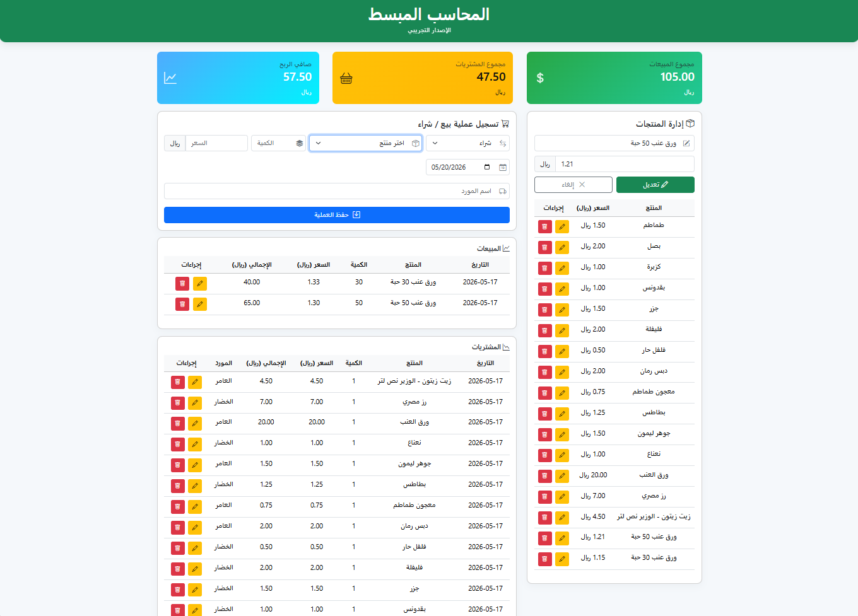Edit ورق عنب 50 حبة product
Screen dimensions: 858x616
[562, 538]
